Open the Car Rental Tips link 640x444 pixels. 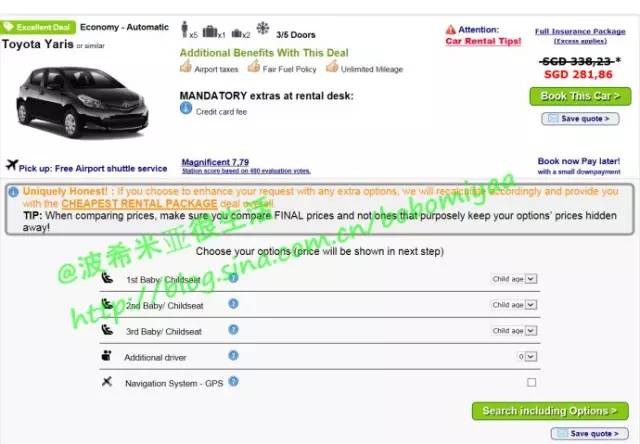click(x=482, y=43)
